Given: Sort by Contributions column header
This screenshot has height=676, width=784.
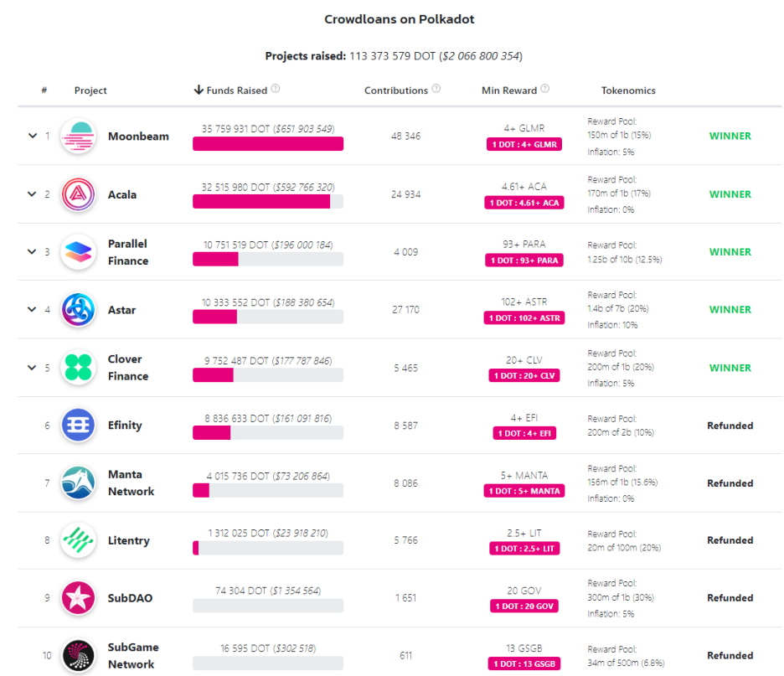Looking at the screenshot, I should (x=396, y=90).
